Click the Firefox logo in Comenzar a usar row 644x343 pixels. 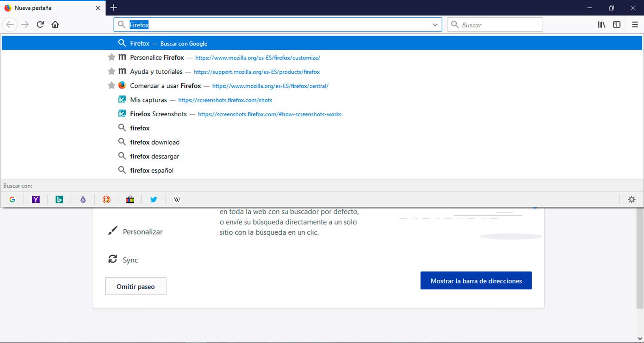coord(122,85)
